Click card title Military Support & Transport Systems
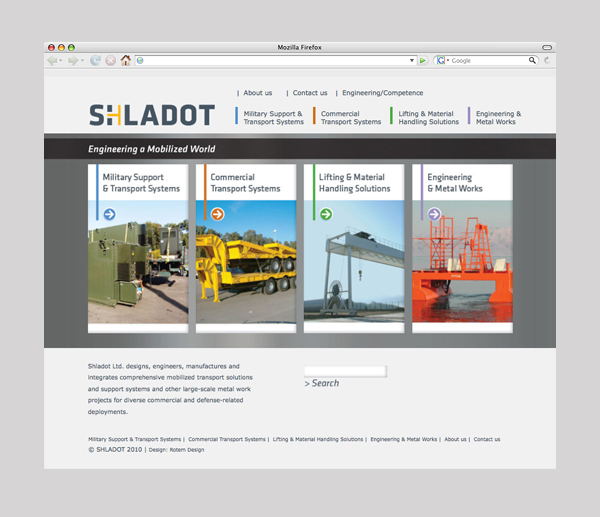Viewport: 600px width, 517px height. coord(141,183)
